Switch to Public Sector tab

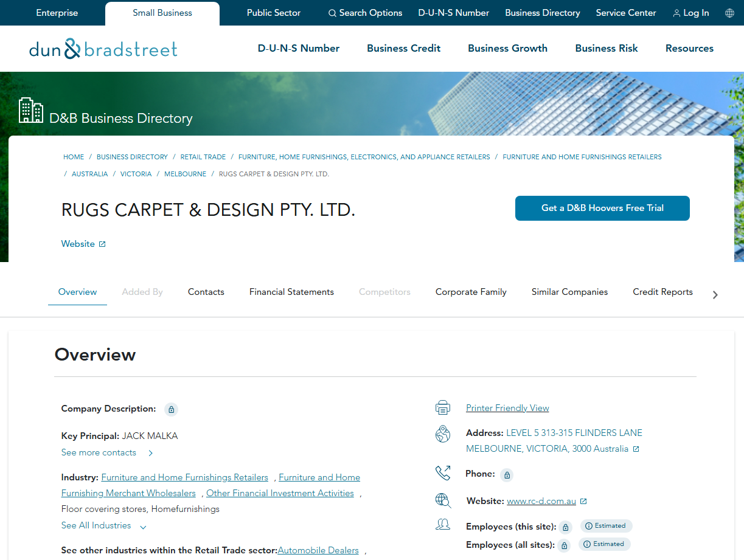pyautogui.click(x=274, y=13)
